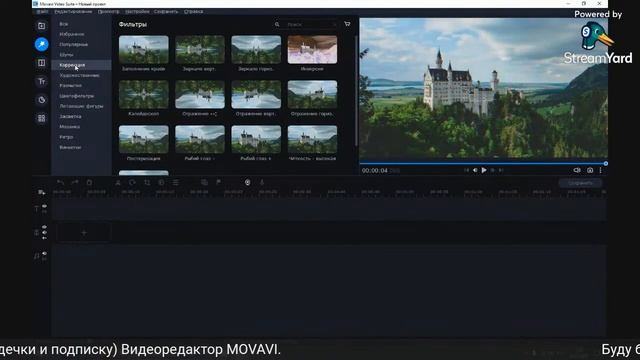The height and width of the screenshot is (360, 640).
Task: Select the Калейдоскоп filter thumbnail
Action: click(144, 94)
